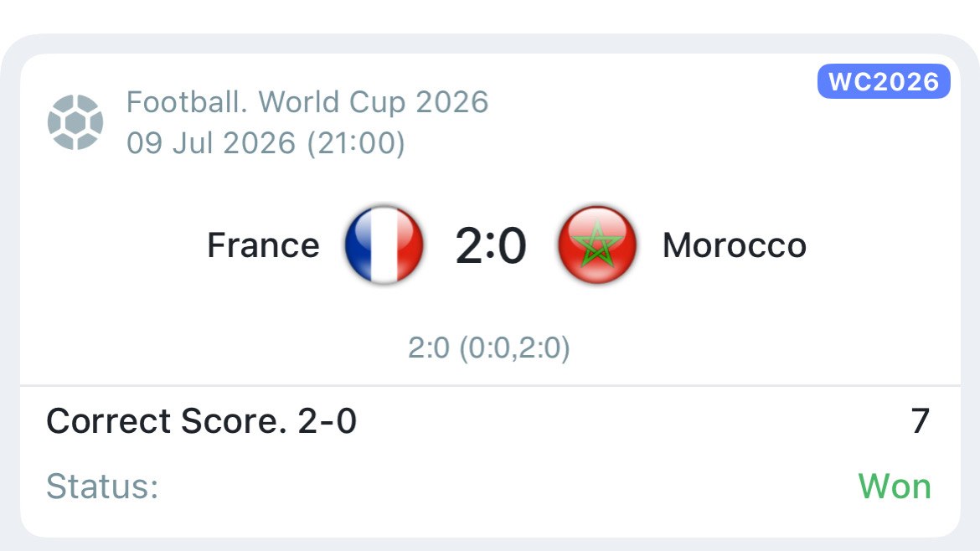This screenshot has height=551, width=980.
Task: Click the large 2:0 match score
Action: coord(491,246)
